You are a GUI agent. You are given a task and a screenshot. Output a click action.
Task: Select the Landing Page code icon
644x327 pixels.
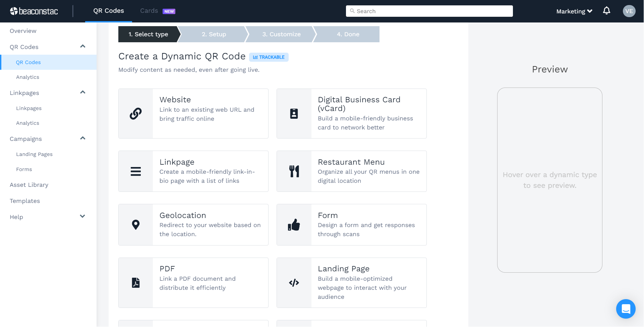tap(294, 283)
